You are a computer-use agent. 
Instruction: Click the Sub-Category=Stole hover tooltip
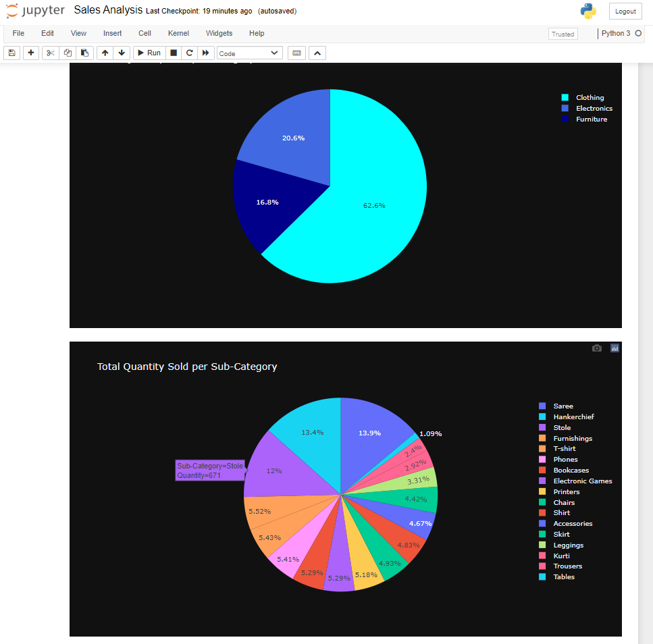point(210,471)
